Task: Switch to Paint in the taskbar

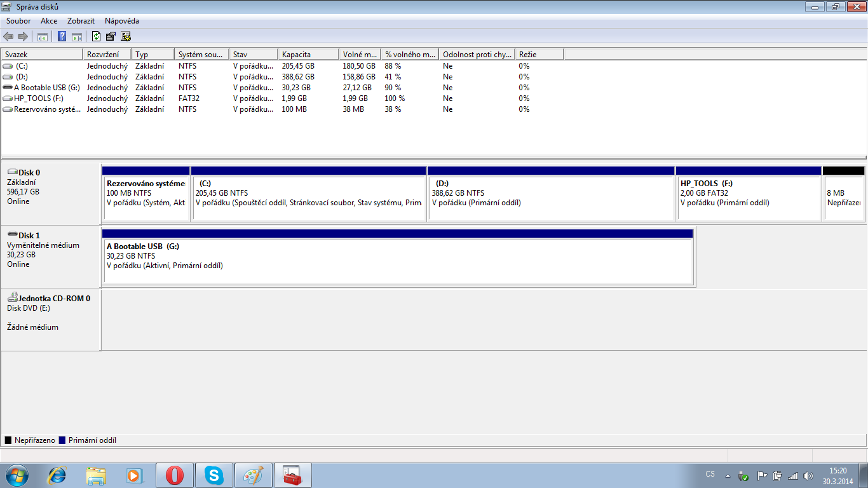Action: (x=254, y=475)
